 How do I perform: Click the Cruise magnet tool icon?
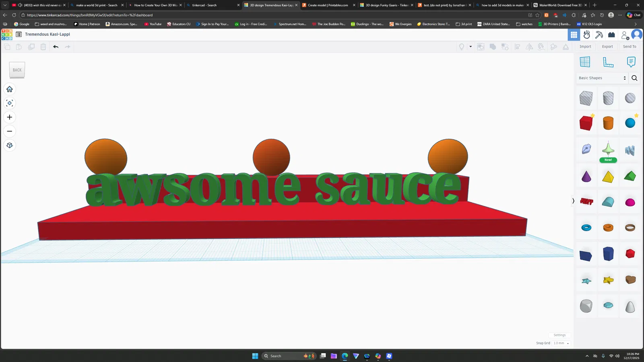point(541,47)
